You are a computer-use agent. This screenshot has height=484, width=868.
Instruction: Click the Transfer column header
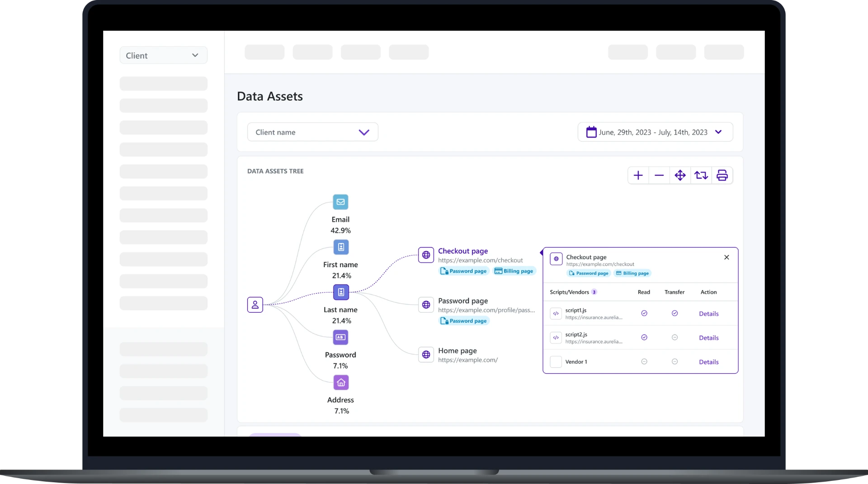pyautogui.click(x=674, y=292)
